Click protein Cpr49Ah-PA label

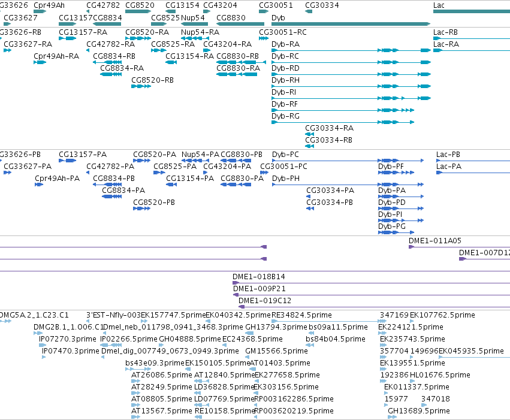[58, 179]
